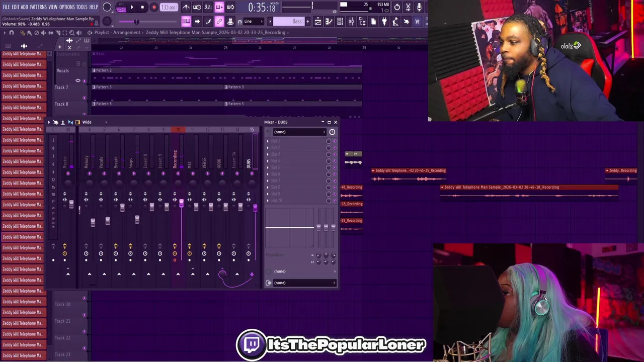Select the pencil draw tool in playlist toolbar
This screenshot has height=362, width=644.
(x=23, y=33)
